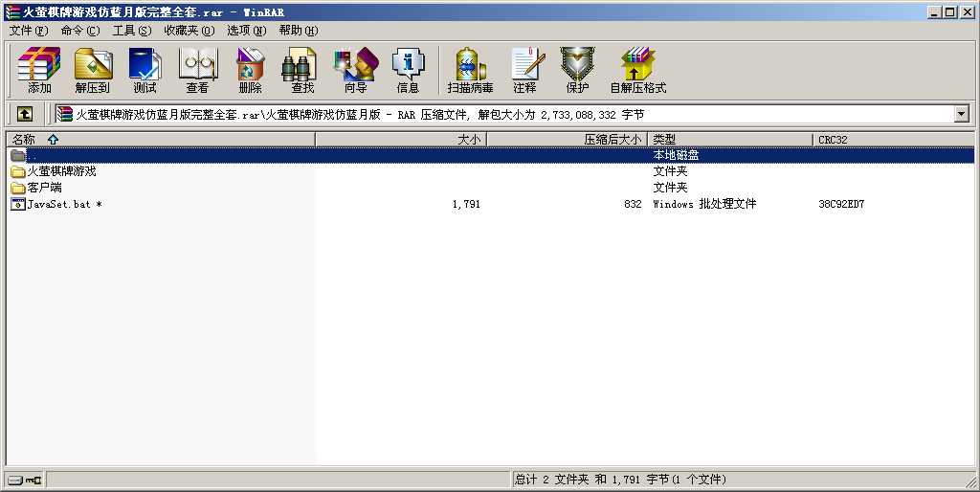The image size is (980, 492).
Task: Click status bar total 总计 2 文件夹 text
Action: tap(620, 480)
